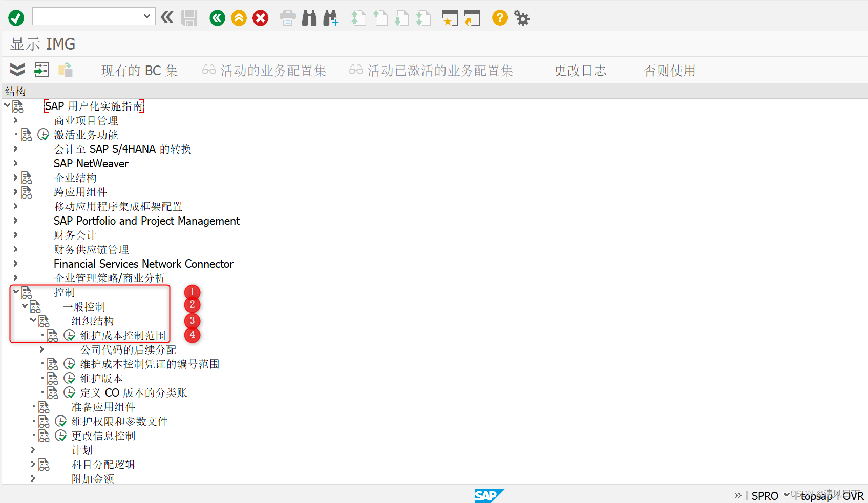Create a new session window icon
Viewport: 868px width, 503px height.
click(x=450, y=18)
